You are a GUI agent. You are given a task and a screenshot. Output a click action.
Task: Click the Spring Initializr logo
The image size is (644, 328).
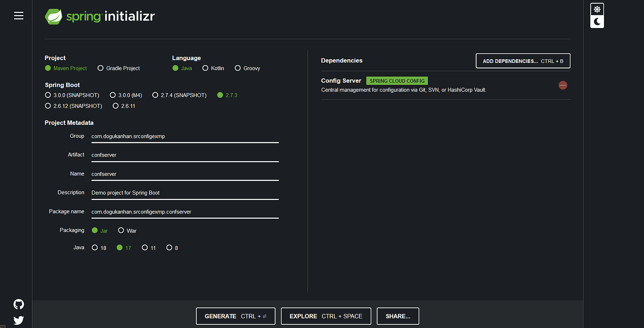[99, 16]
